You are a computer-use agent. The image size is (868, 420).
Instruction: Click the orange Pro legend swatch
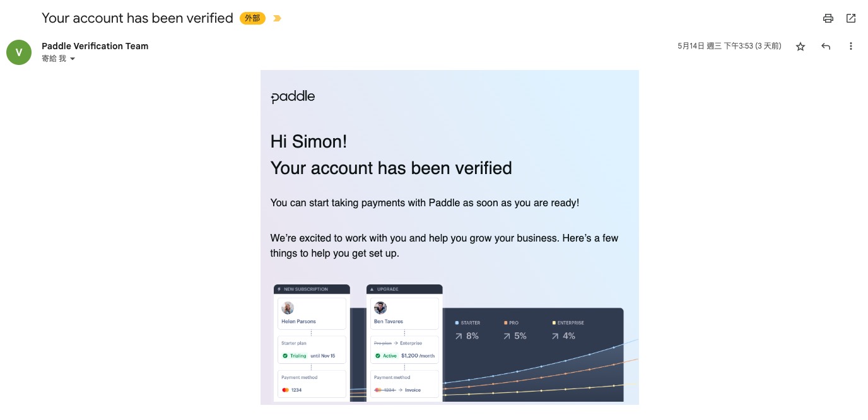tap(505, 323)
